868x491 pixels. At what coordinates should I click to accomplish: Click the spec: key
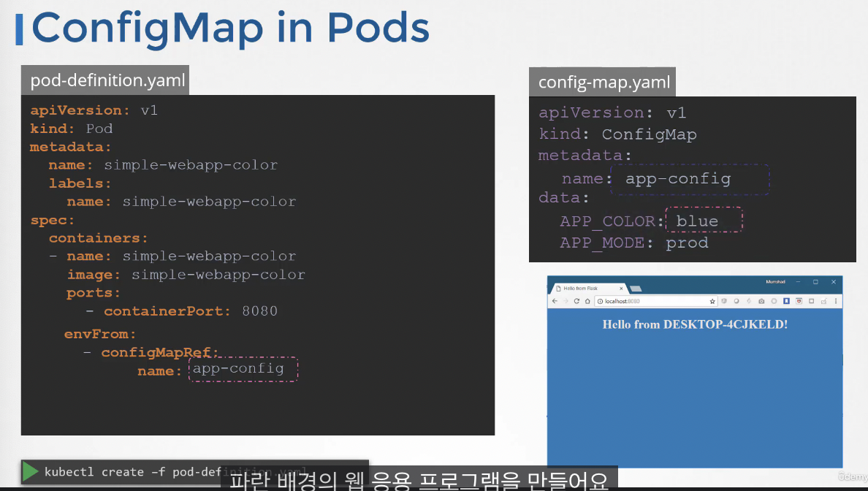point(53,221)
